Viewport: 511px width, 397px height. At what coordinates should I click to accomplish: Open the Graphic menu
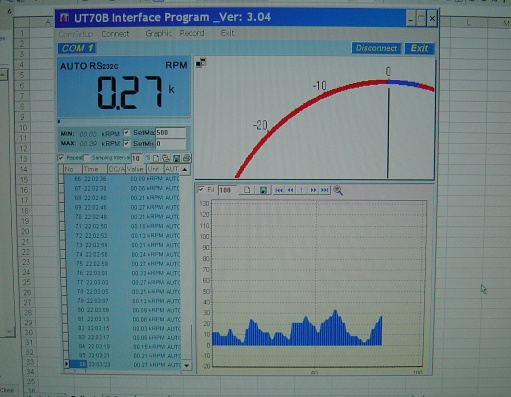click(159, 33)
